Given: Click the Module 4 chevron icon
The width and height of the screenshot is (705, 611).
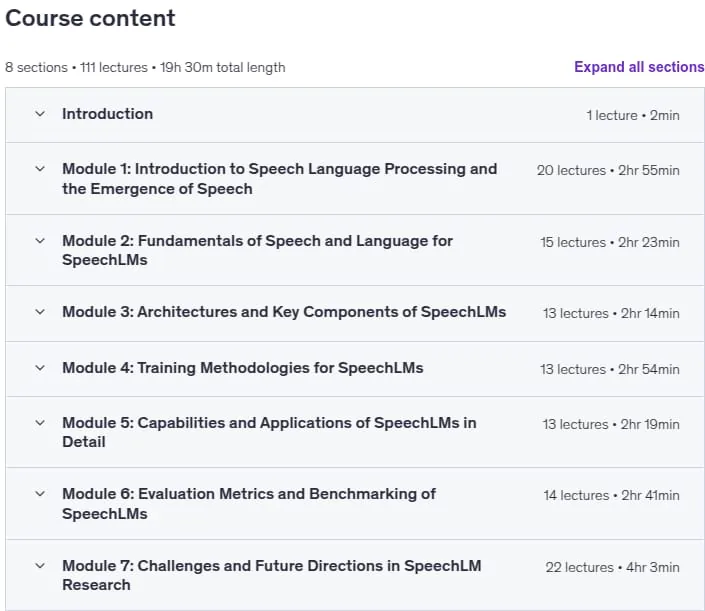Looking at the screenshot, I should pos(40,368).
